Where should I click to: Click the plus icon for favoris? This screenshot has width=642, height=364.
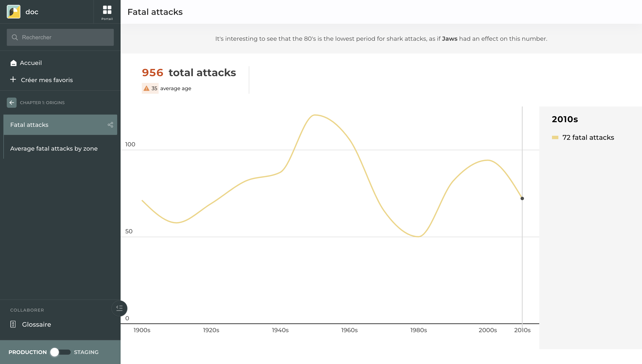point(13,80)
